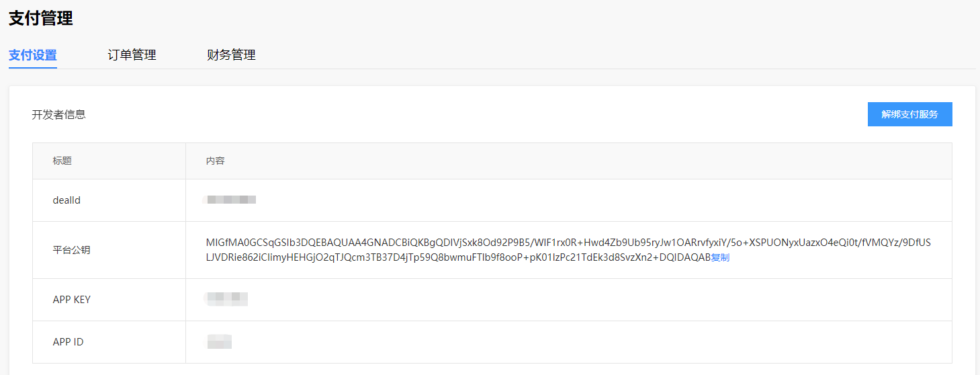Click the blurred APP ID value

pos(219,341)
